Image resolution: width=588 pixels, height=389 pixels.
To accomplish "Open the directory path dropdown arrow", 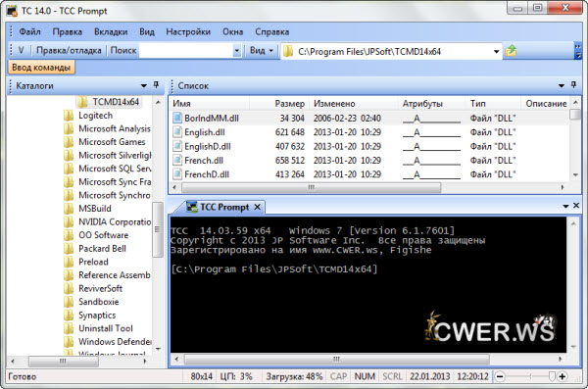I will pos(496,51).
